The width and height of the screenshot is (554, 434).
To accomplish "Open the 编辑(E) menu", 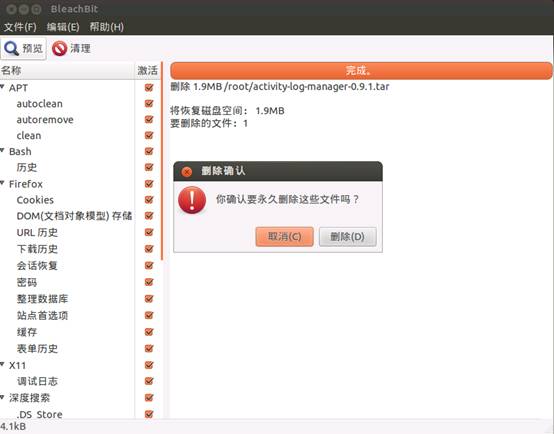I will click(63, 27).
